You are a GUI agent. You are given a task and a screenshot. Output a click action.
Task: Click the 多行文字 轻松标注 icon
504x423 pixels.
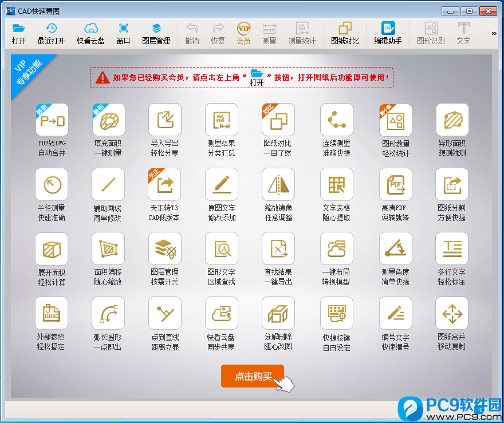coord(452,249)
